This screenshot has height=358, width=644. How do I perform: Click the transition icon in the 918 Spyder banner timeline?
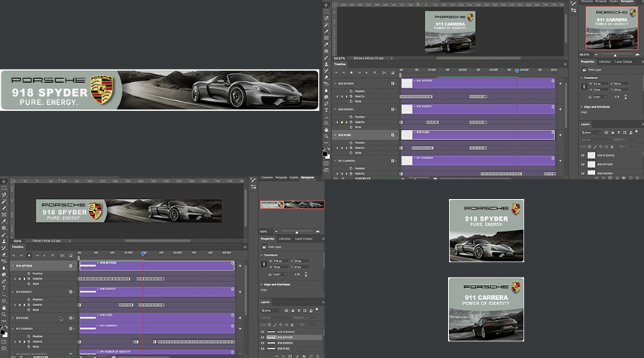coord(71,255)
